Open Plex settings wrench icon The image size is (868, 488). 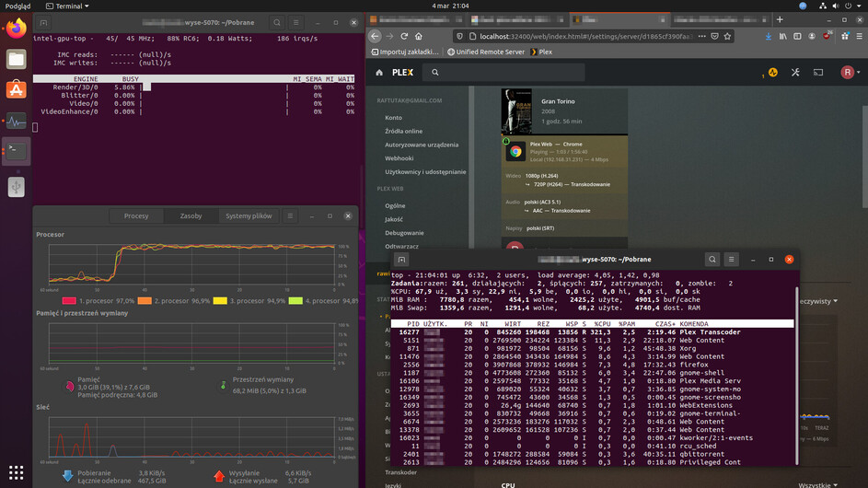(x=793, y=73)
